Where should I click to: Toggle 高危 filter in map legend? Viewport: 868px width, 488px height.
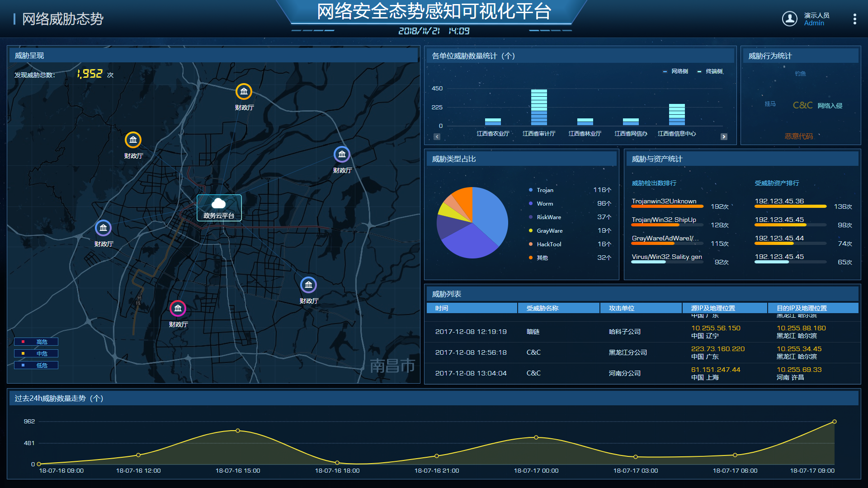tap(36, 342)
